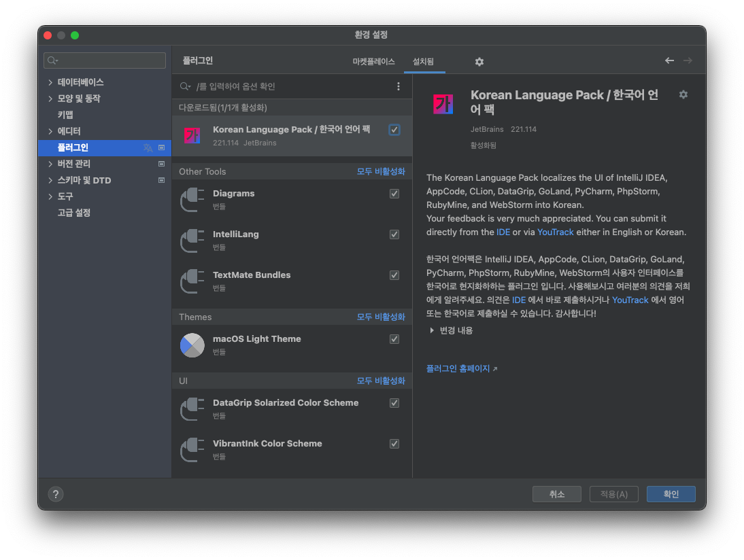Click the IDE link in English description
Image resolution: width=744 pixels, height=560 pixels.
tap(503, 232)
